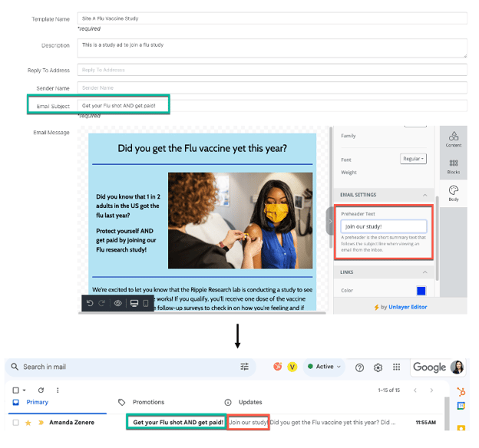
Task: Open the Active status dropdown
Action: (325, 367)
